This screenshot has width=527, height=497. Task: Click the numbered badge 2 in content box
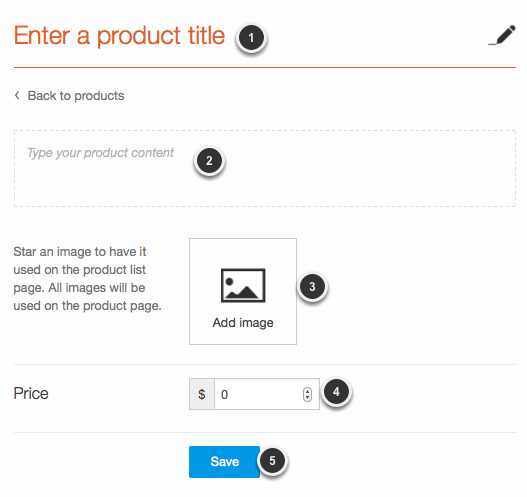click(209, 161)
